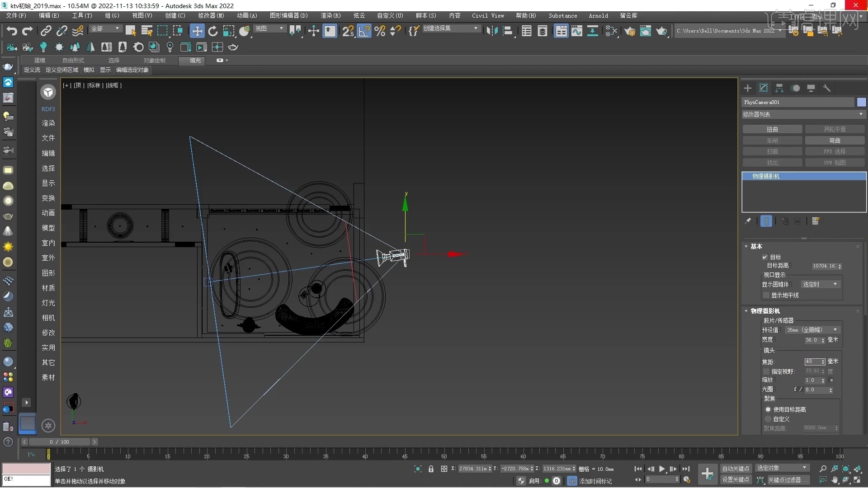Toggle the 物理摄影机 modifier active state icon
The height and width of the screenshot is (488, 868).
766,221
